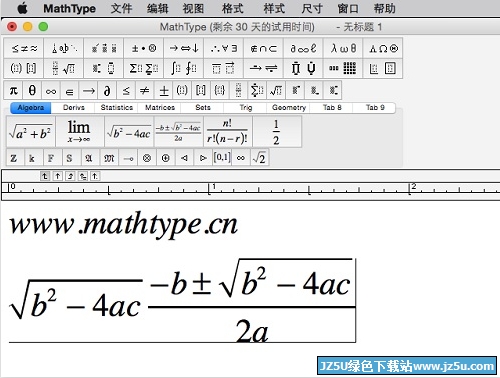Select the center tab stop
Screen dimensions: 500x378
pyautogui.click(x=57, y=176)
